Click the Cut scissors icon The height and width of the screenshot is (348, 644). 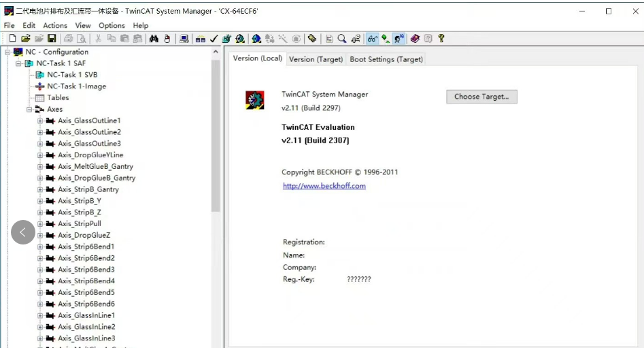[x=98, y=39]
